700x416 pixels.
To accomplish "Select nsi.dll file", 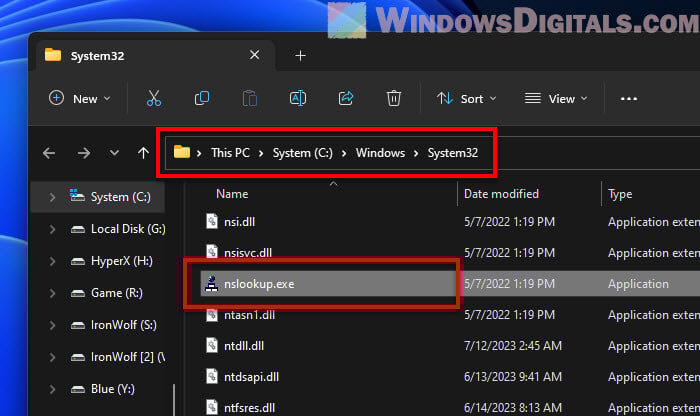I will (239, 222).
